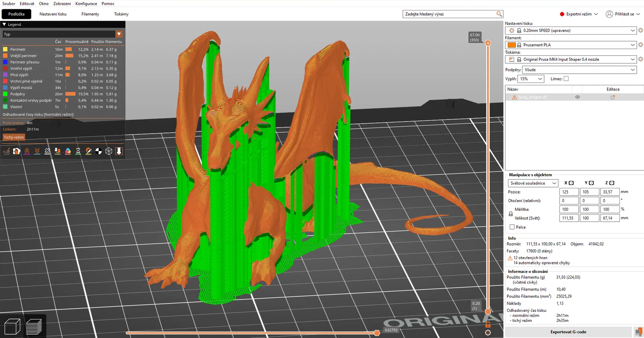Image resolution: width=644 pixels, height=338 pixels.
Task: Toggle the travel moves visibility icon
Action: coord(6,151)
